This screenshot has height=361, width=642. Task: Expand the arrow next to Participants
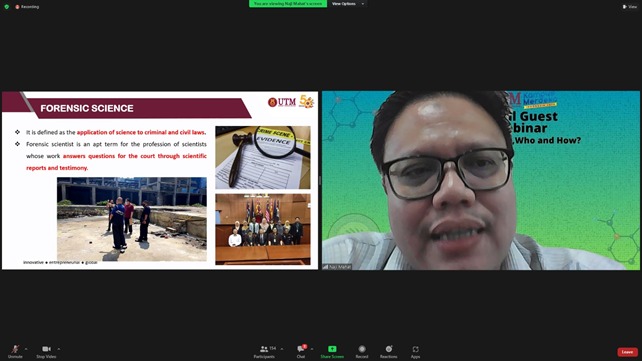282,349
